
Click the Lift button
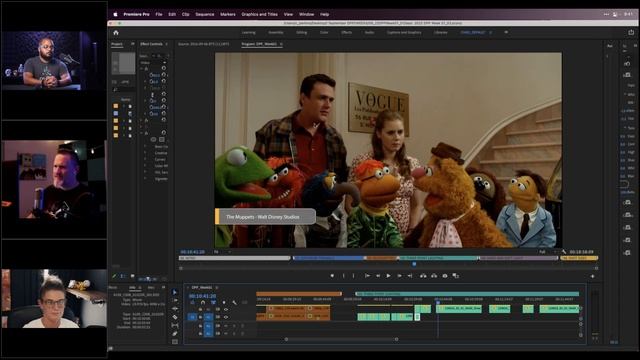pyautogui.click(x=423, y=276)
